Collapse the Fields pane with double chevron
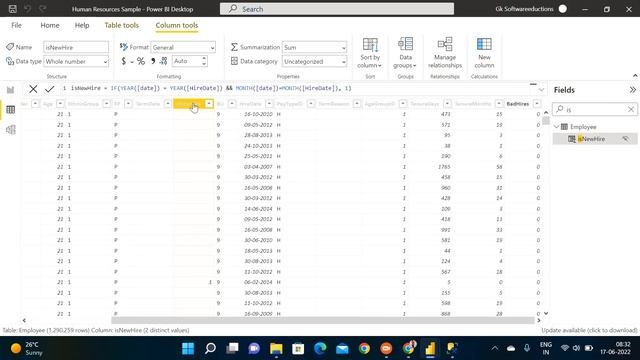640x360 pixels. [x=632, y=90]
